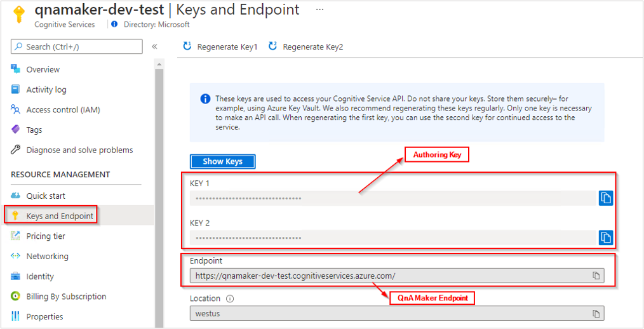This screenshot has width=644, height=329.
Task: Copy the Location value westus
Action: point(596,314)
